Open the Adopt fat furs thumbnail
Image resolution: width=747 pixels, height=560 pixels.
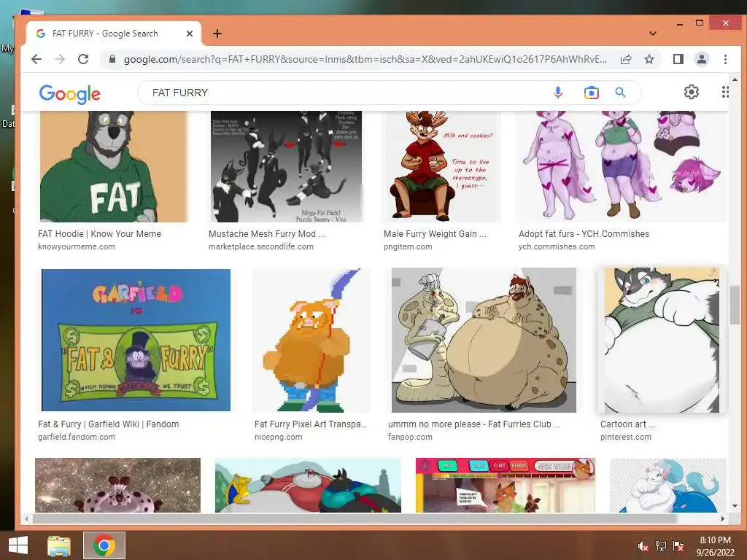point(621,167)
